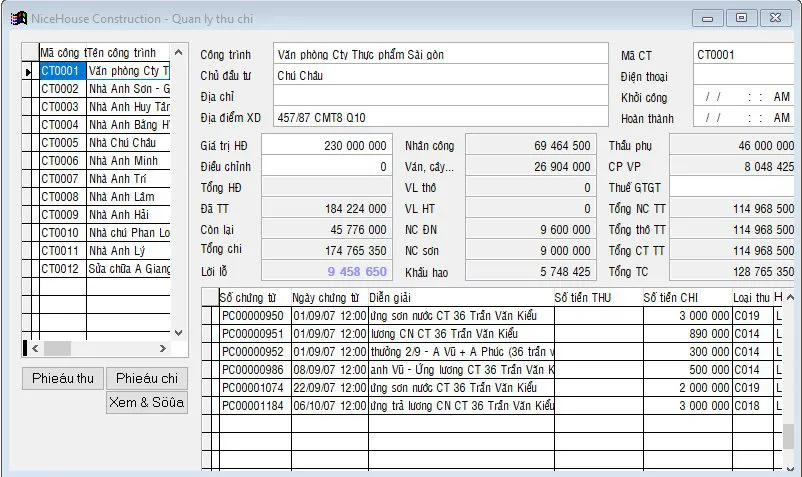This screenshot has height=477, width=802.
Task: Click the Số chứng từ column header
Action: point(254,297)
